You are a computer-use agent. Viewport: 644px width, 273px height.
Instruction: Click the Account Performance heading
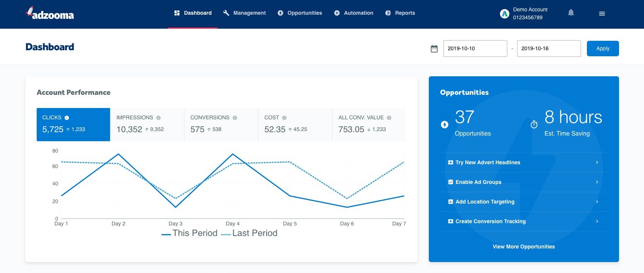point(73,93)
